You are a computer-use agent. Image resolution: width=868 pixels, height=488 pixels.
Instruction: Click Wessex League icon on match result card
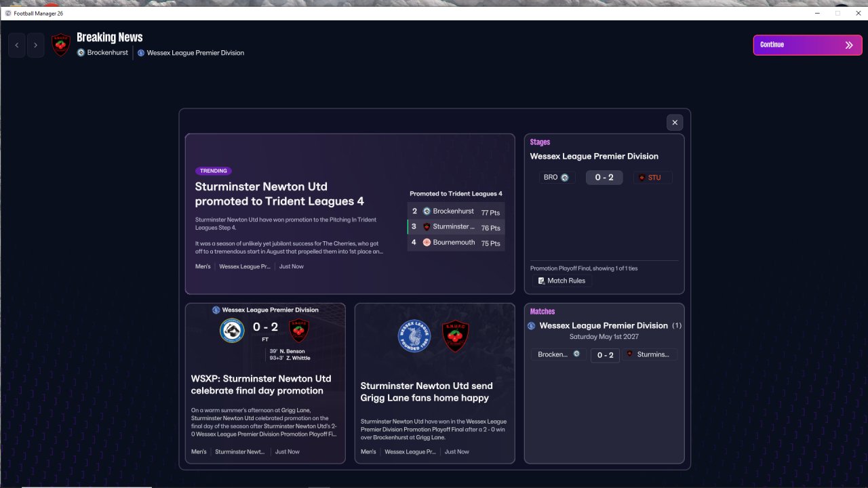pos(216,310)
